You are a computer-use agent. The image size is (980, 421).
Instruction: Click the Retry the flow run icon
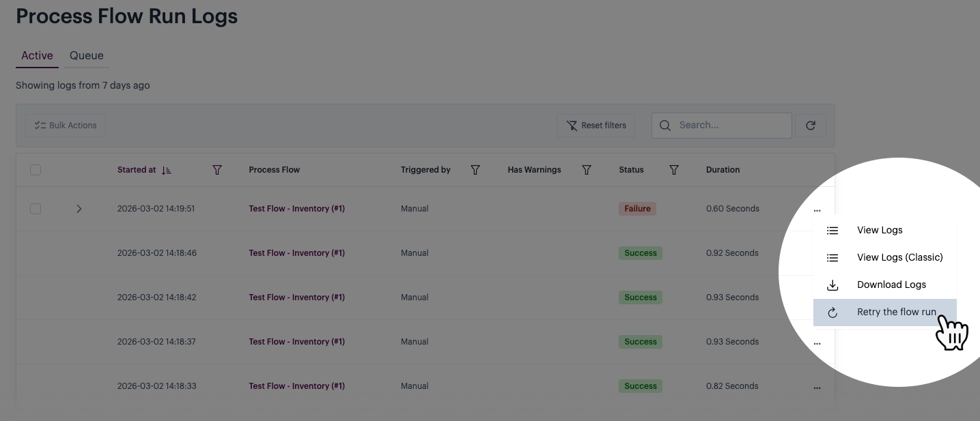[832, 313]
